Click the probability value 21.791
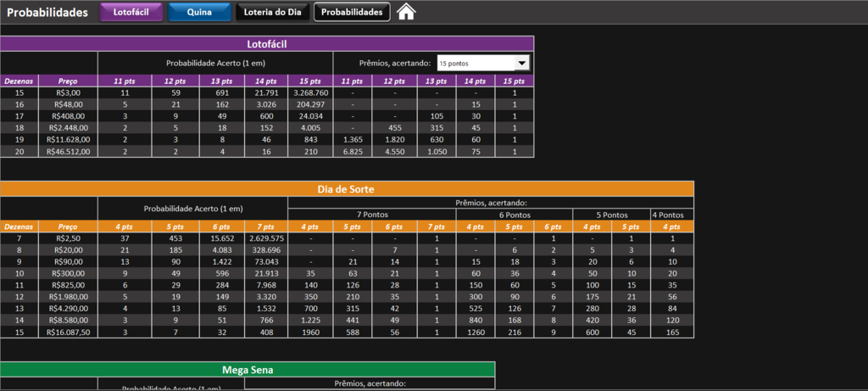 267,93
